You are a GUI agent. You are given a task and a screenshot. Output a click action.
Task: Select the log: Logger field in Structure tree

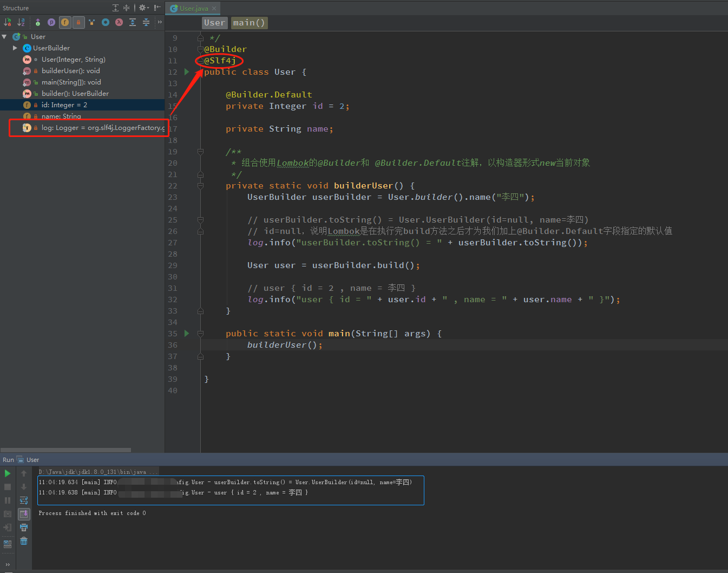[97, 128]
